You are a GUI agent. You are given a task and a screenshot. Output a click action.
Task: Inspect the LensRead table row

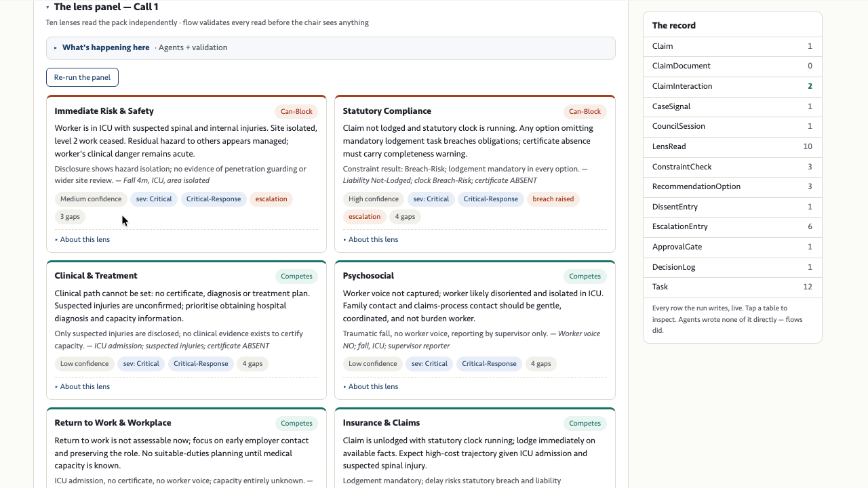coord(732,146)
